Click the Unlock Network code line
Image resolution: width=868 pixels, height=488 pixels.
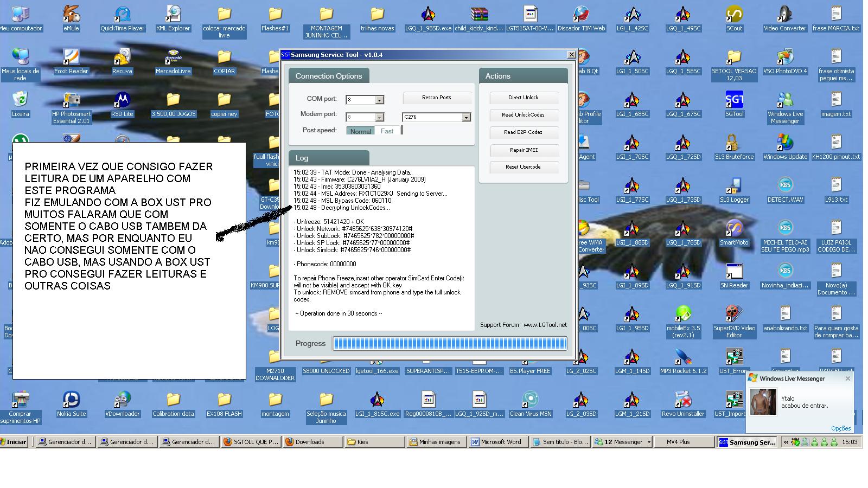[x=354, y=229]
